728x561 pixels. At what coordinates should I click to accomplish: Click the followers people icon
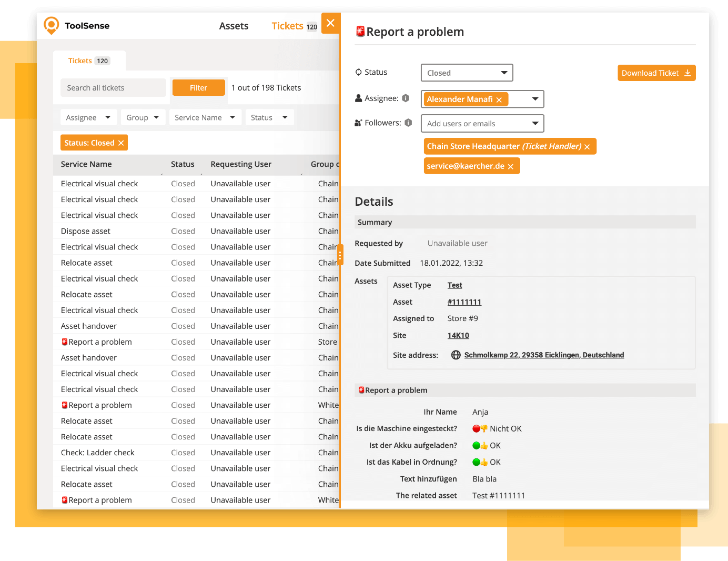[x=358, y=123]
